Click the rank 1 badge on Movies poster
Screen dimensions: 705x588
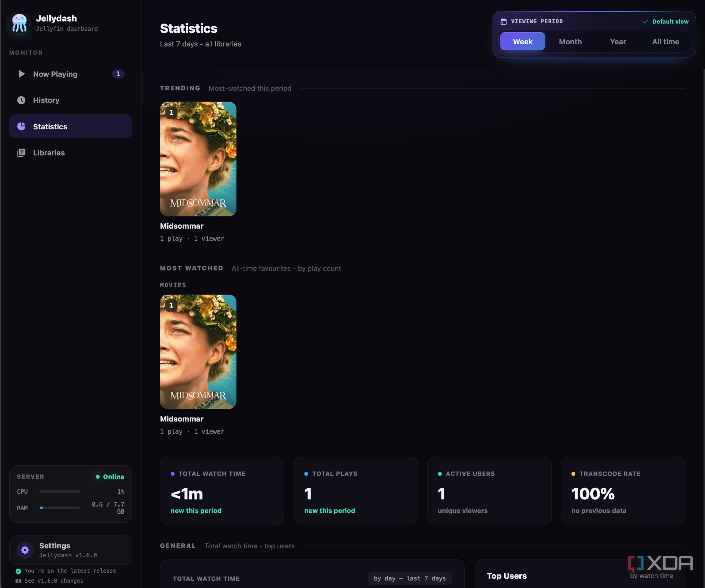click(x=171, y=305)
